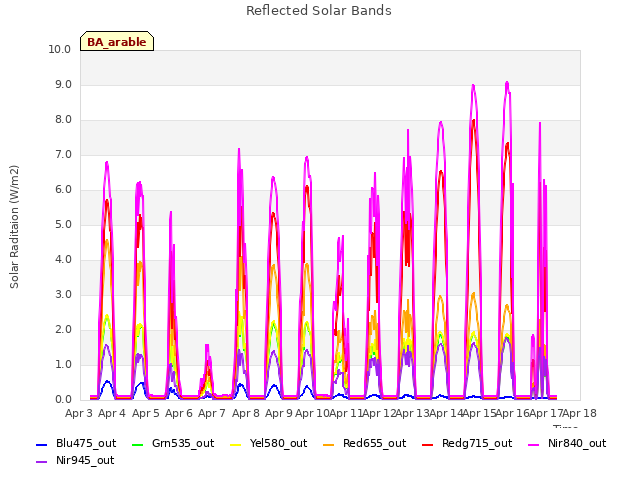Click the Apr 17 x-axis date label

[546, 414]
